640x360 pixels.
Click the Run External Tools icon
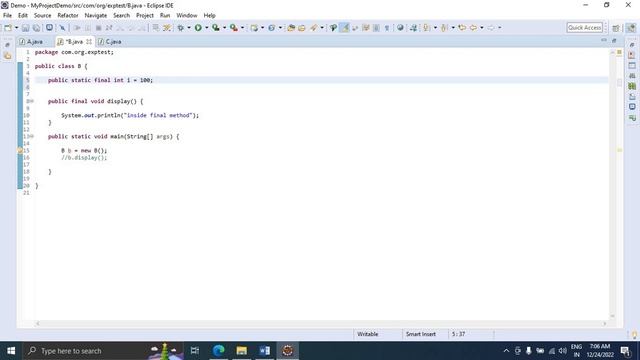[233, 28]
